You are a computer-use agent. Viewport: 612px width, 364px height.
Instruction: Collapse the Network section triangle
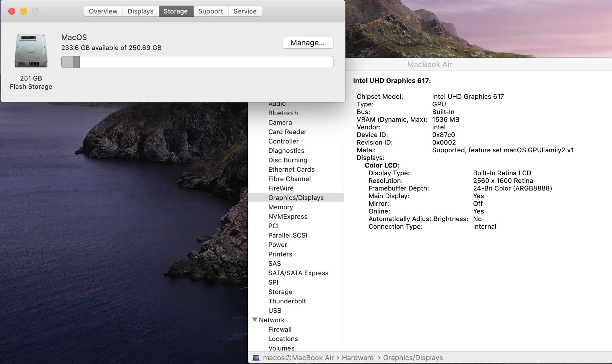[255, 320]
